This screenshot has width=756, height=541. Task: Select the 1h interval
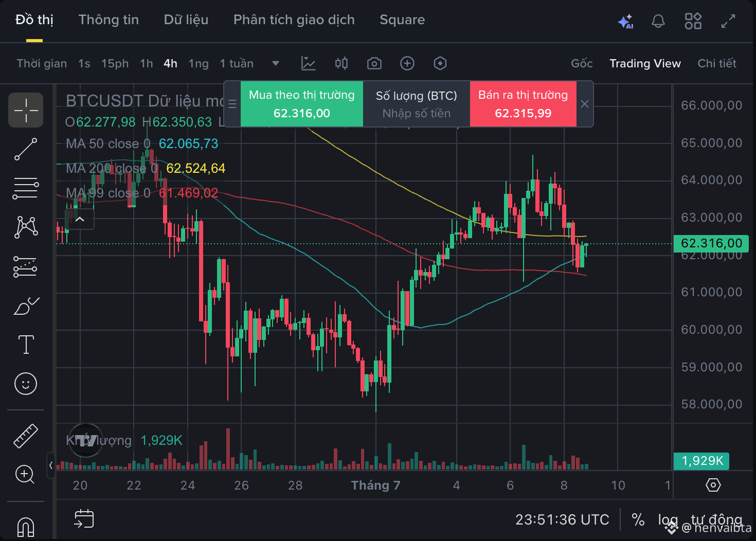pyautogui.click(x=147, y=63)
